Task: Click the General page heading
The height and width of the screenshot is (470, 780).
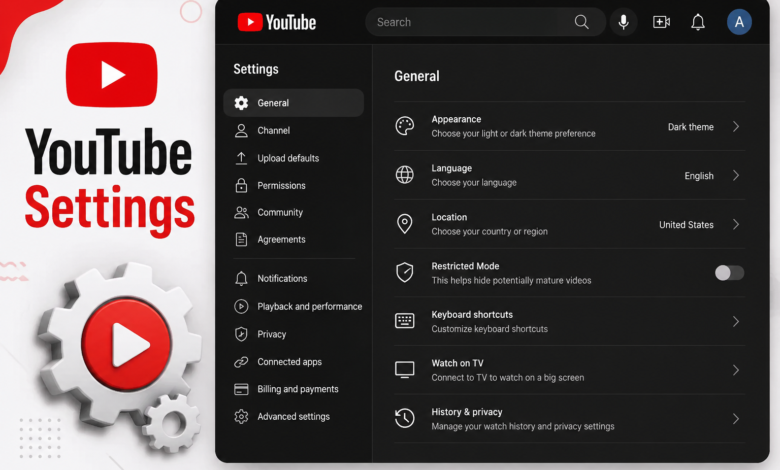Action: coord(417,76)
